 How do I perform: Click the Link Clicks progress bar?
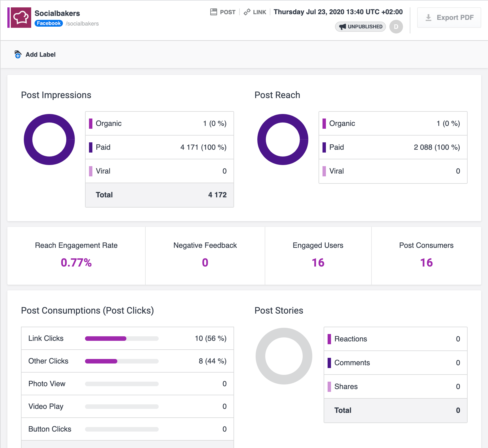[122, 338]
